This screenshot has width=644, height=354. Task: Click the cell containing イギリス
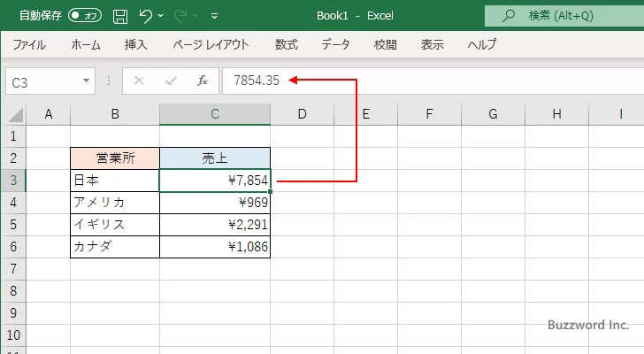(x=115, y=225)
